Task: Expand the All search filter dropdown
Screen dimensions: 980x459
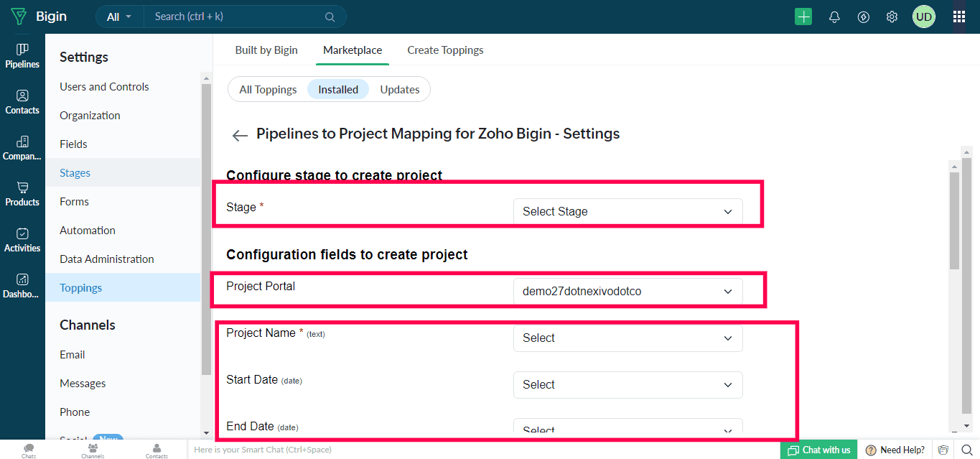Action: point(119,17)
